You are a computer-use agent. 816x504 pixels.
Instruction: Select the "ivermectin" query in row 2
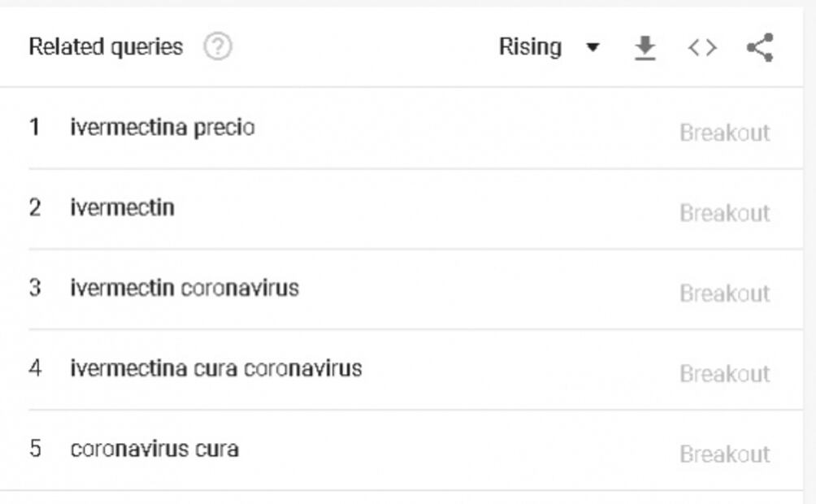122,208
